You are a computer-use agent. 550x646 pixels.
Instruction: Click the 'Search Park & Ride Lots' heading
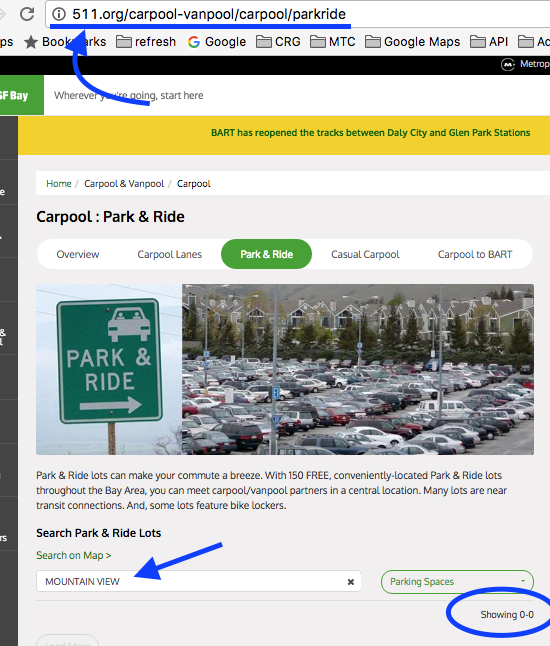pyautogui.click(x=98, y=533)
